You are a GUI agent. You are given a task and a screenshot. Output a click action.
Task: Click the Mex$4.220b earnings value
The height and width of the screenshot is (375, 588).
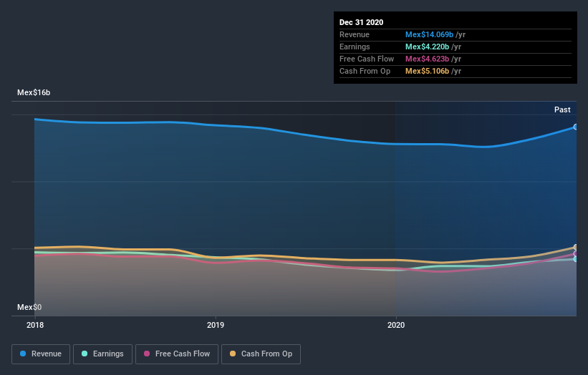tap(427, 47)
